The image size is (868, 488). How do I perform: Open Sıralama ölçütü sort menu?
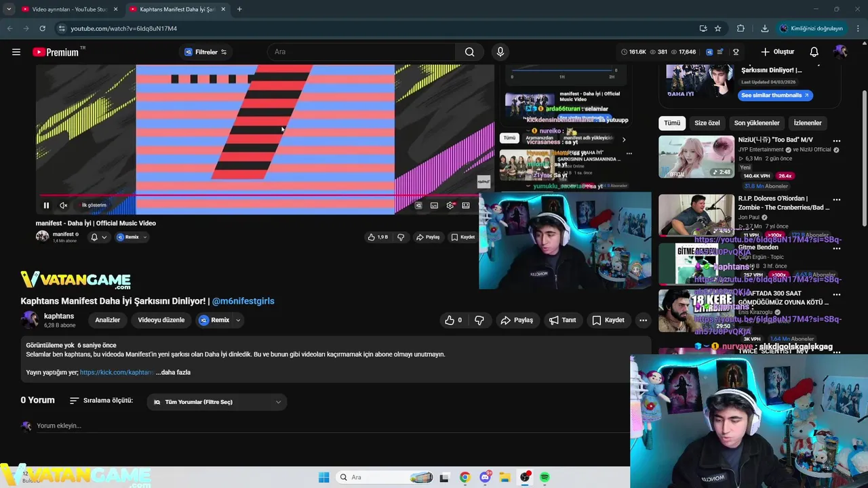click(x=102, y=401)
